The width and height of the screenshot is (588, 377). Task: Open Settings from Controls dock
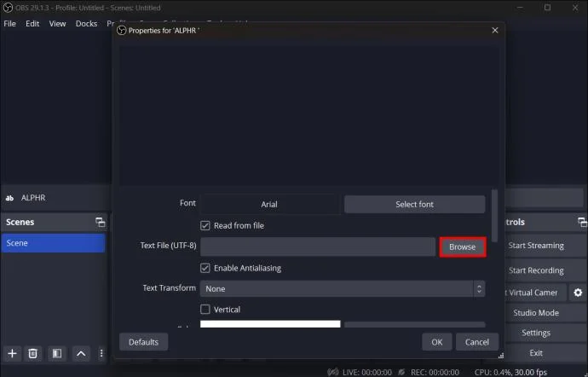coord(536,333)
